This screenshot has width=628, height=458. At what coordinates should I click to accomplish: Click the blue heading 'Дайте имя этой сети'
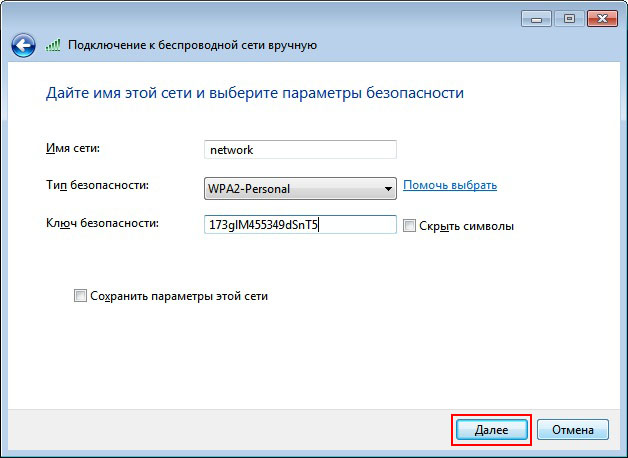click(255, 93)
